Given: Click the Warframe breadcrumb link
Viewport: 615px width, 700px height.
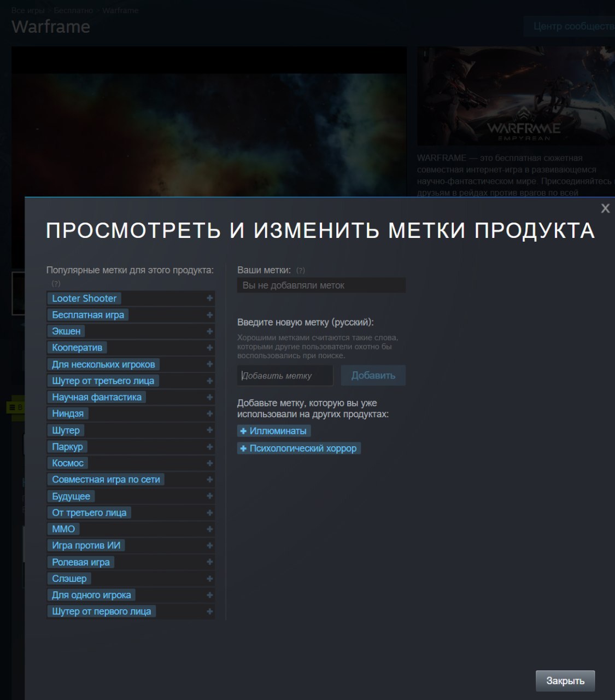Looking at the screenshot, I should click(x=120, y=10).
